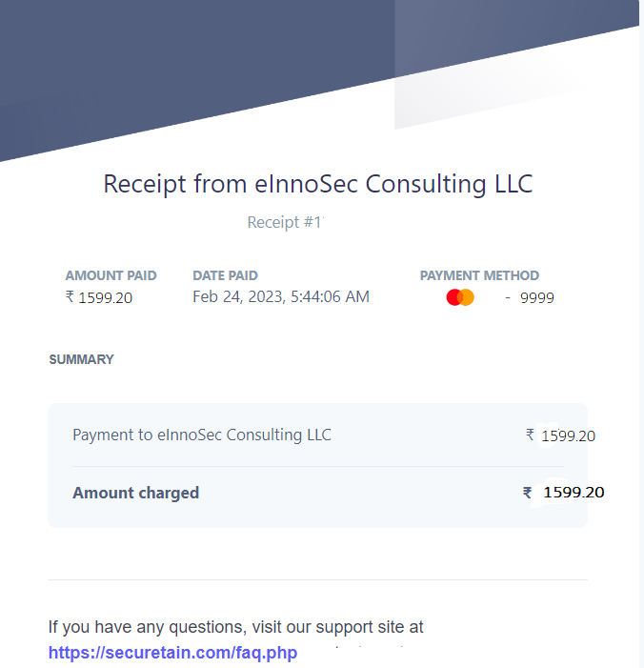Viewport: 644px width, 668px height.
Task: Click the bold Amount charged total value
Action: (574, 493)
